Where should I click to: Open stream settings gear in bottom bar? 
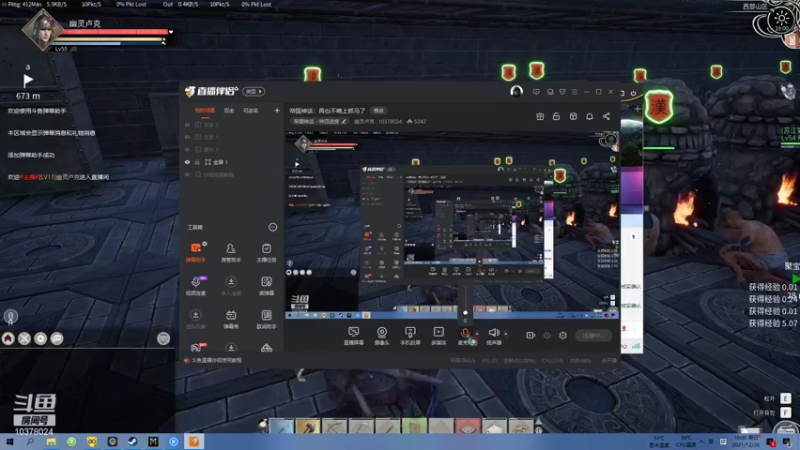[563, 335]
